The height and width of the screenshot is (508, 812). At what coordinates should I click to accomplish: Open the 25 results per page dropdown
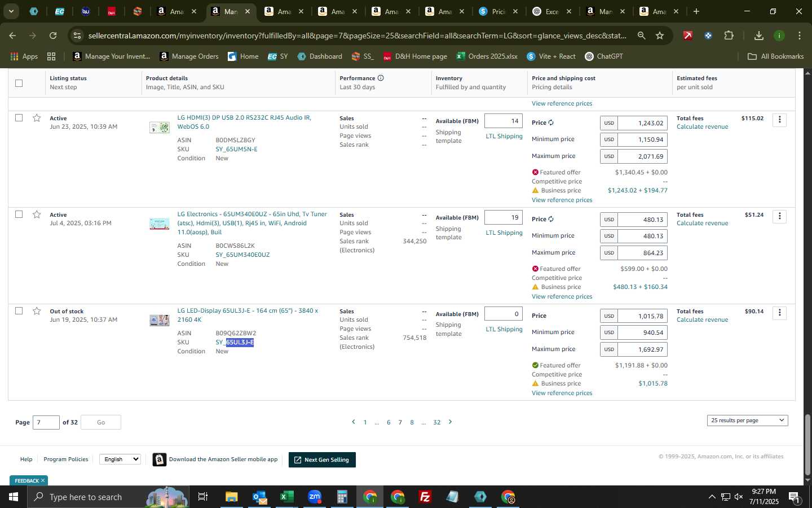[747, 420]
